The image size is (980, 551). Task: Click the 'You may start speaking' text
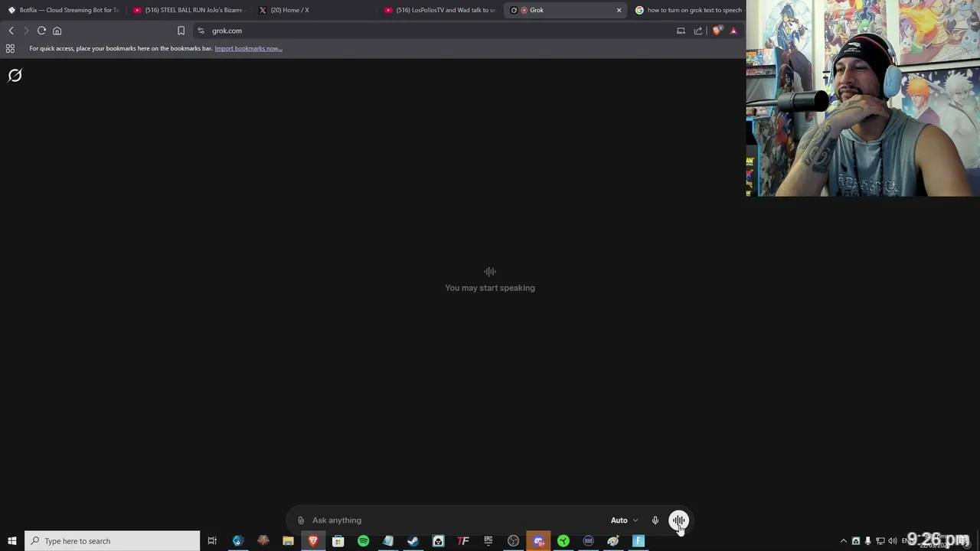490,288
